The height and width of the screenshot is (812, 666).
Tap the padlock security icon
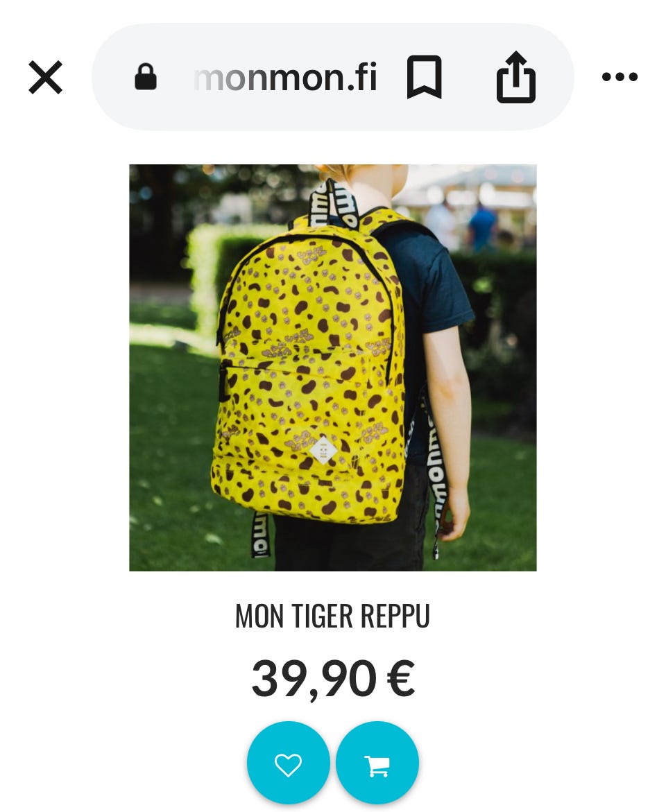146,77
